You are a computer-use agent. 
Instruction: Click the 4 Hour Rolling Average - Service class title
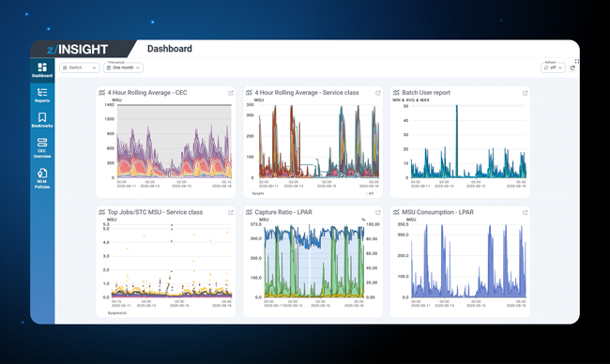[x=307, y=93]
